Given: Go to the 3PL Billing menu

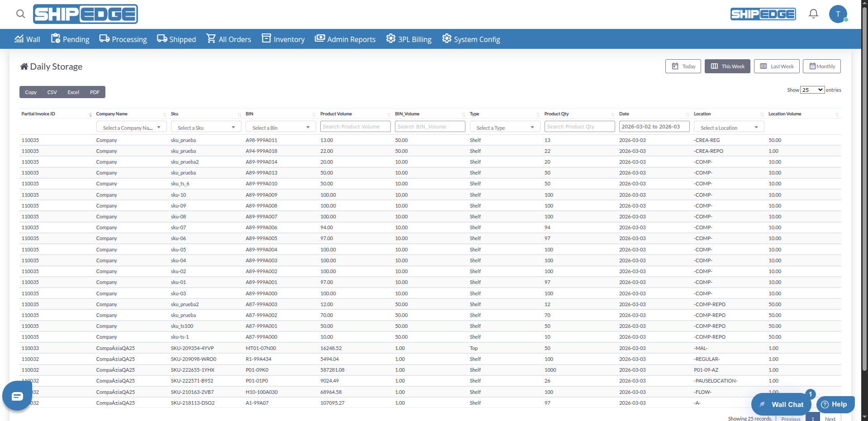Looking at the screenshot, I should [x=408, y=39].
